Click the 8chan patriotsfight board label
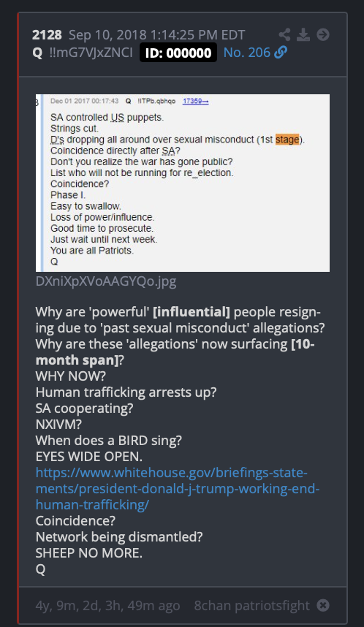364x627 pixels. pos(251,605)
